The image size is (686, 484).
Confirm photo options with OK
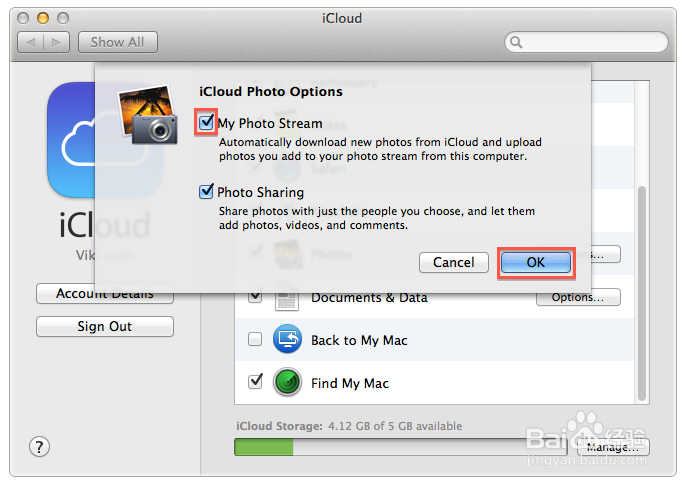536,262
